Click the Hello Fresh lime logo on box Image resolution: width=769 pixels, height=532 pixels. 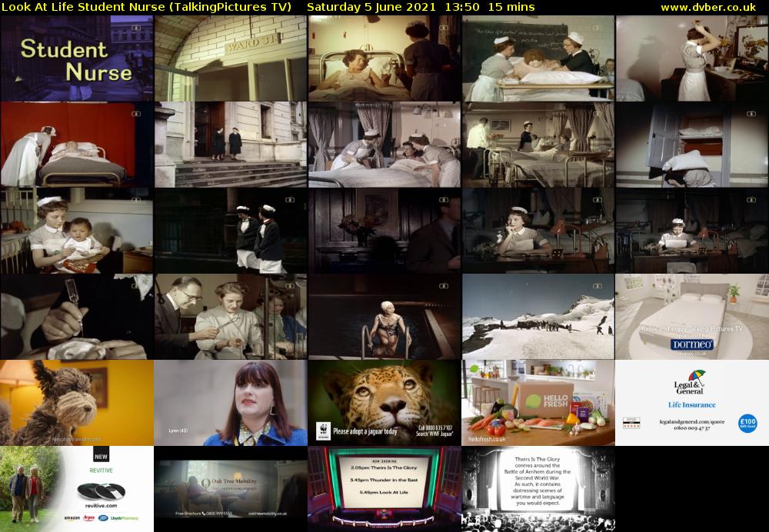point(534,400)
